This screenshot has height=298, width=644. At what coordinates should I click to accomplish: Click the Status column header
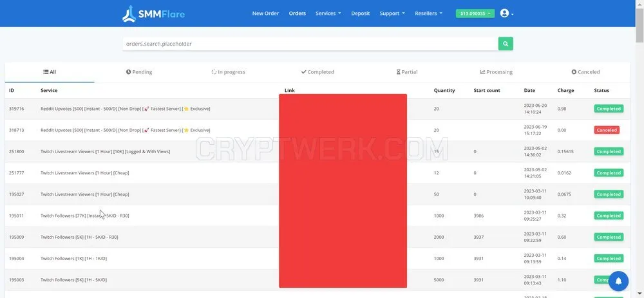(601, 90)
